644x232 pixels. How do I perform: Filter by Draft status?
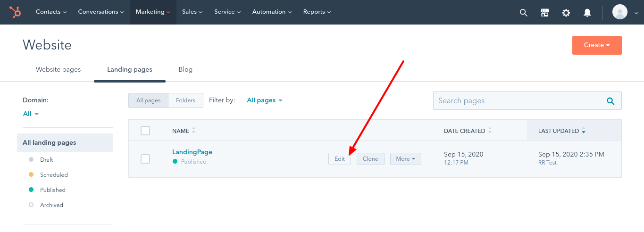(46, 160)
